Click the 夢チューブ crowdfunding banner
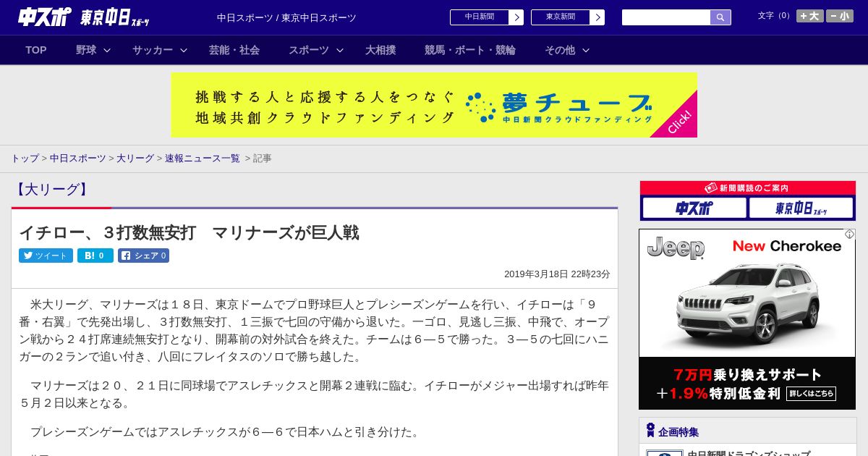This screenshot has height=456, width=868. pos(434,105)
